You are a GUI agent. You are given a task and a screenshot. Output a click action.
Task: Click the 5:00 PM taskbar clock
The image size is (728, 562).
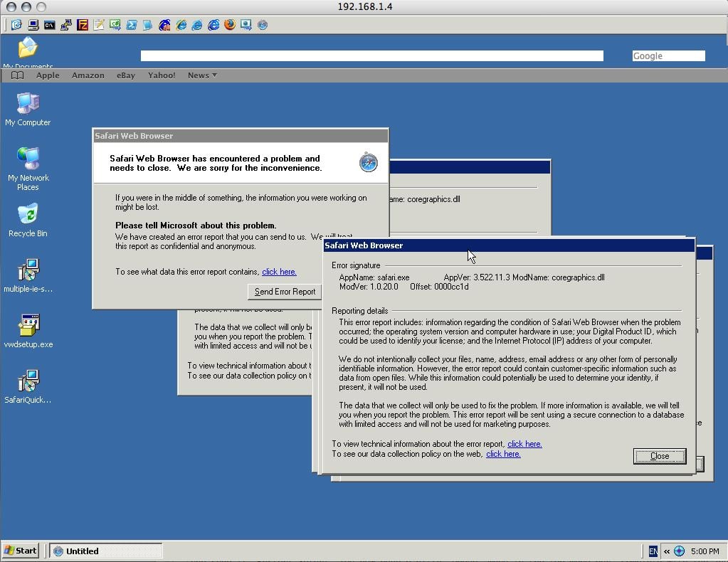(705, 551)
